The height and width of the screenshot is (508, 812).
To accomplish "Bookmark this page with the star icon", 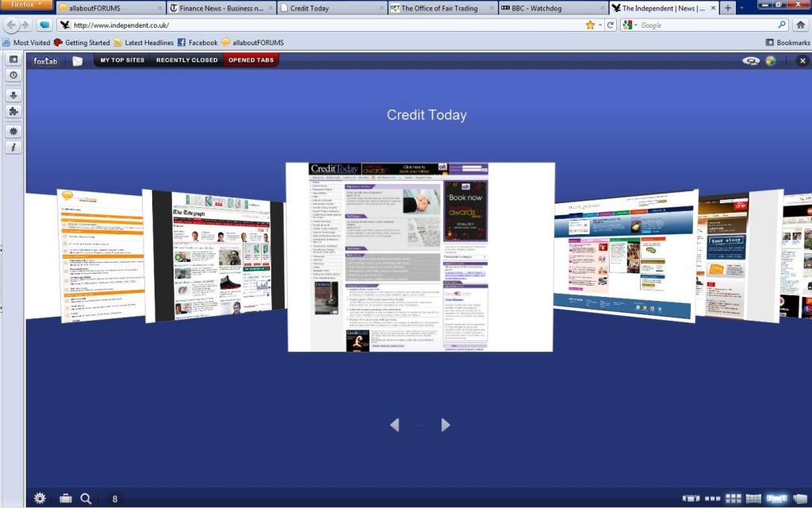I will pos(590,25).
